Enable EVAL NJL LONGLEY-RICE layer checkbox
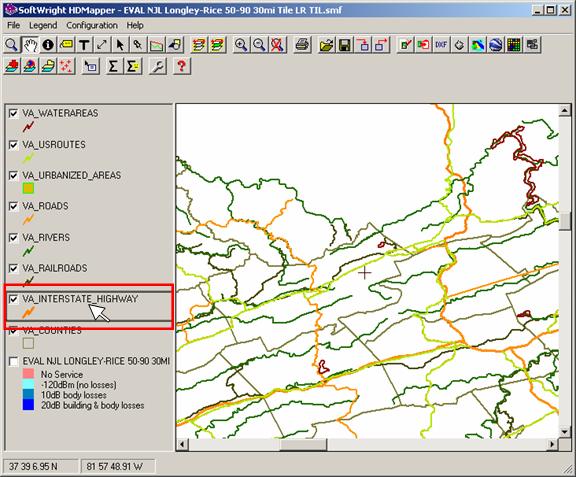 tap(14, 361)
